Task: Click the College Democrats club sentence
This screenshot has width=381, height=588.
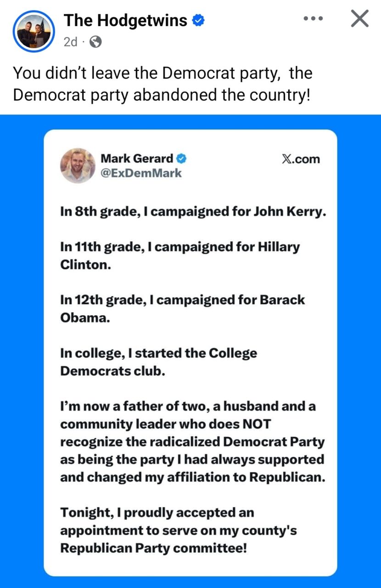Action: point(158,362)
